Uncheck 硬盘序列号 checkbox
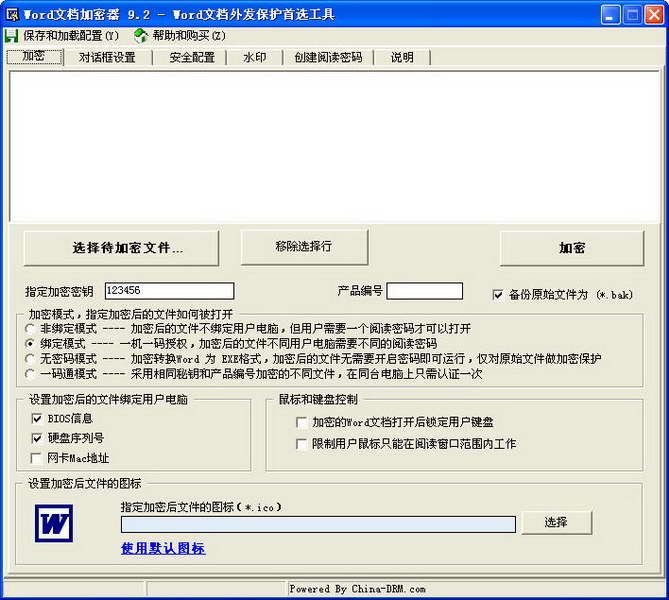Screen dimensions: 669x600 click(37, 438)
